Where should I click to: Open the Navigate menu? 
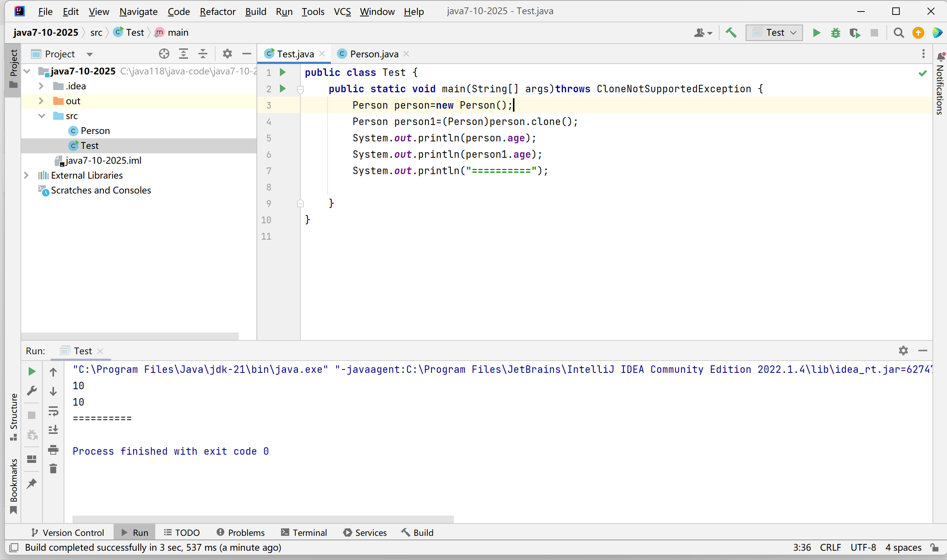[x=138, y=12]
